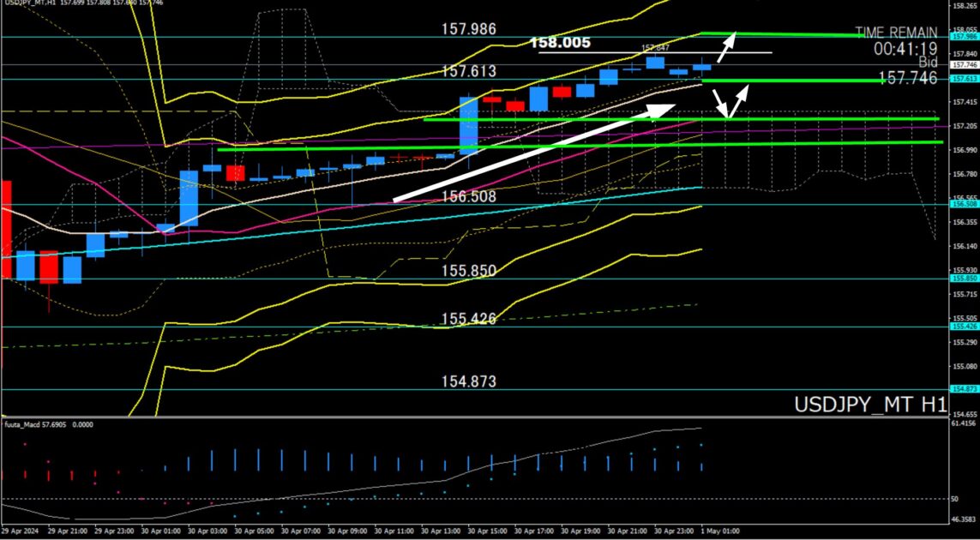Select the 156.508 support level label
The image size is (980, 540).
(x=469, y=196)
